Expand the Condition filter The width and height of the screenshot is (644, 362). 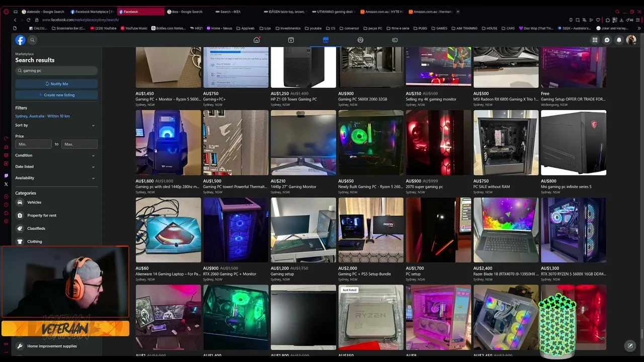coord(55,155)
